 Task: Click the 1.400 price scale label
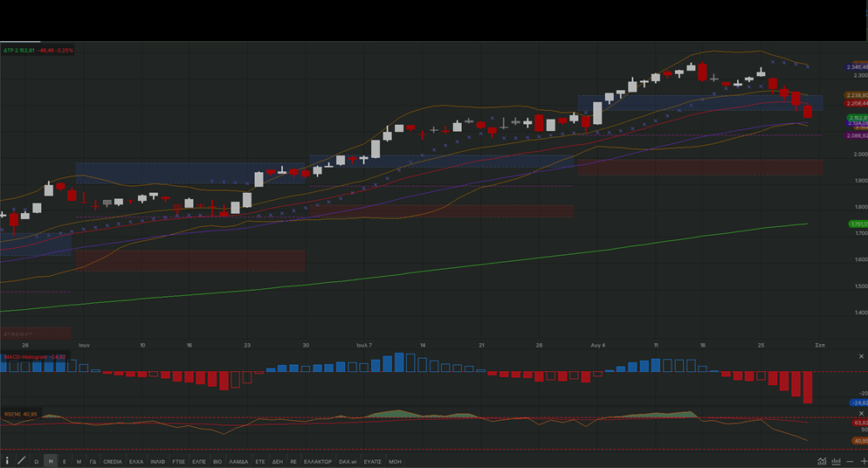click(x=860, y=313)
